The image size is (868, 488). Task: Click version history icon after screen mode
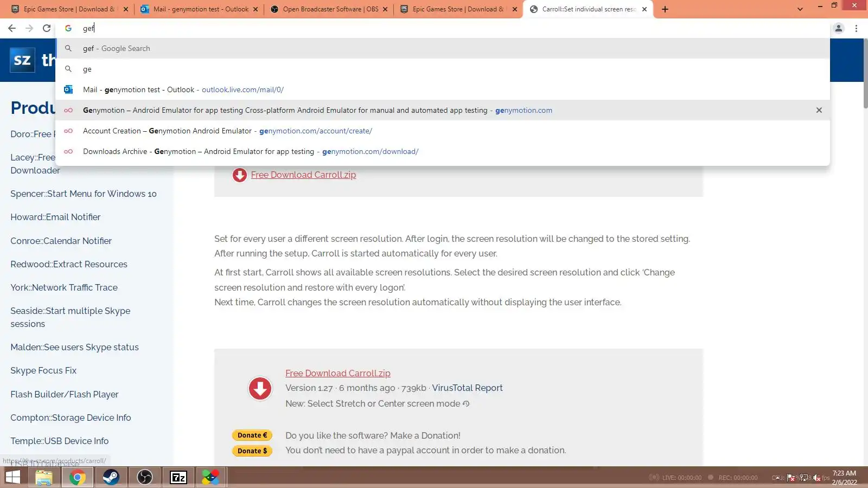466,403
